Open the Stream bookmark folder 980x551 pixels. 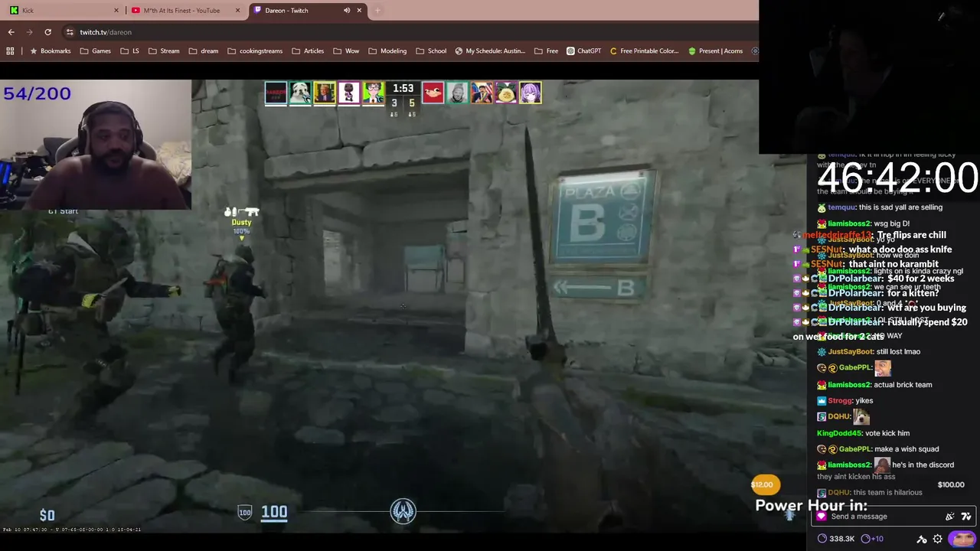click(x=164, y=51)
